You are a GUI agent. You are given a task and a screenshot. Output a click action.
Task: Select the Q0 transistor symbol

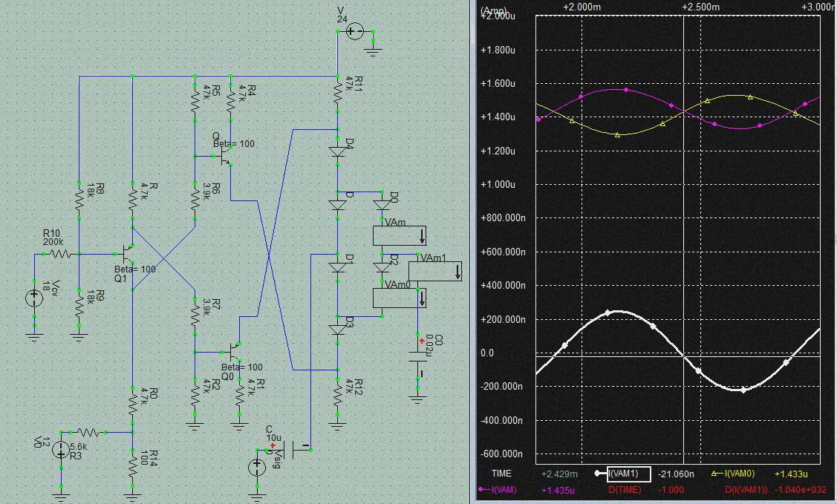[x=235, y=347]
